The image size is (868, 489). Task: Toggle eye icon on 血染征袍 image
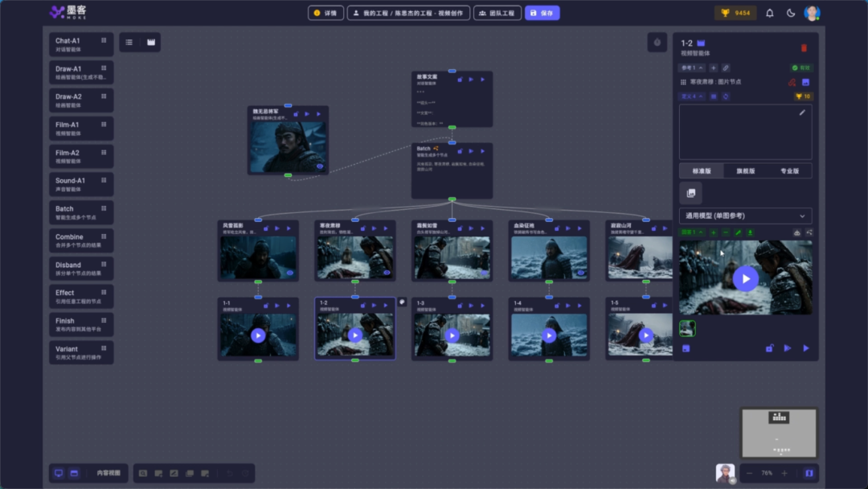pos(580,273)
